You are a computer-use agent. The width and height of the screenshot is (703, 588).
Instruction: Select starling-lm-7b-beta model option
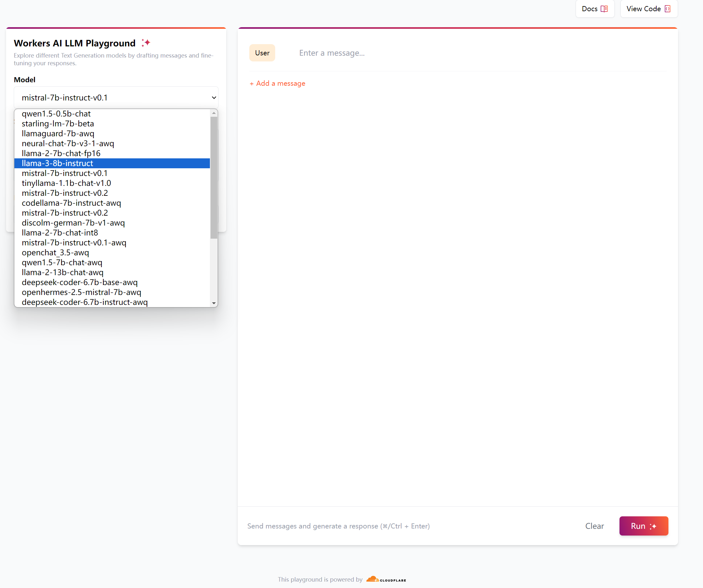(x=112, y=124)
